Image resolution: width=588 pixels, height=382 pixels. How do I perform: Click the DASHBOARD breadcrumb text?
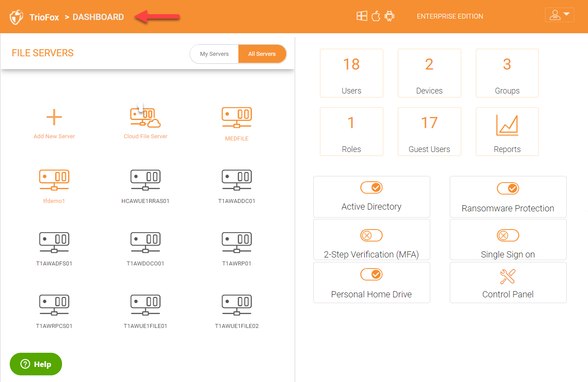[98, 17]
